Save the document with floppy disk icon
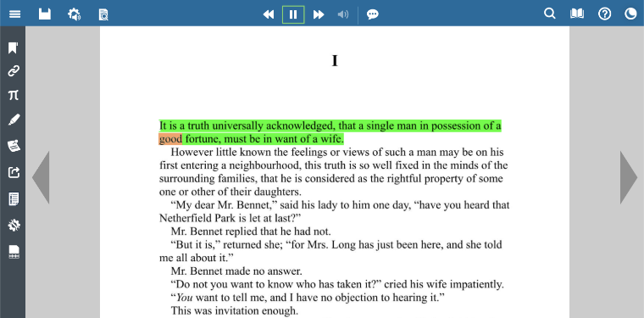This screenshot has height=318, width=644. point(45,14)
